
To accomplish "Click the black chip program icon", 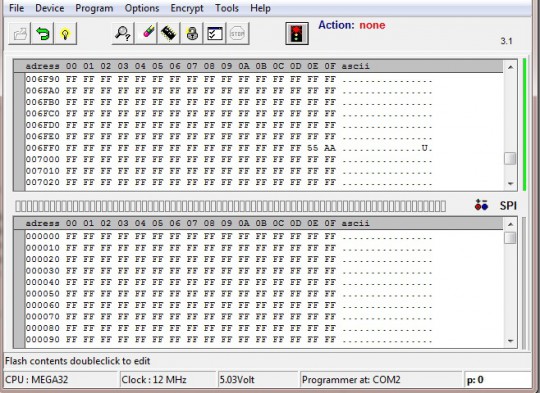I will click(169, 33).
